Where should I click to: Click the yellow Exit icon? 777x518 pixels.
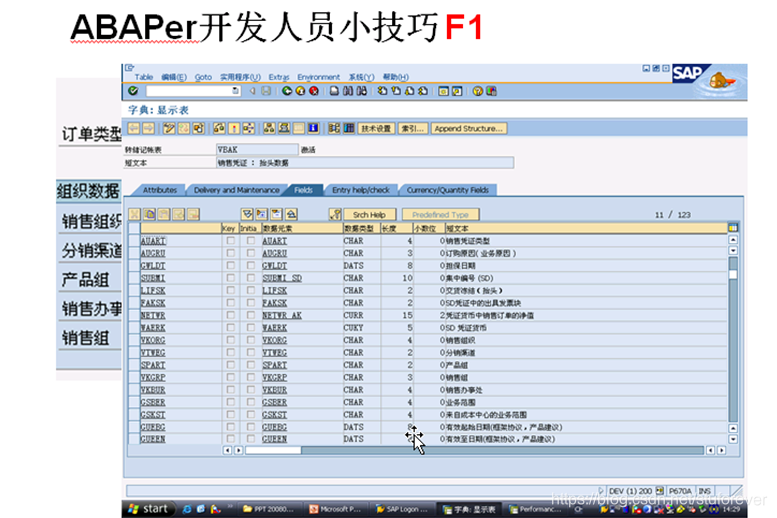tap(300, 91)
